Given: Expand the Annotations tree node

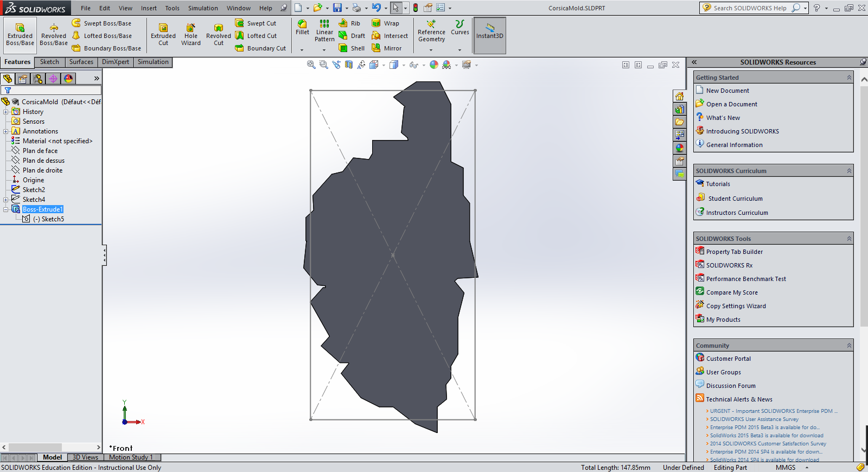Looking at the screenshot, I should click(6, 131).
